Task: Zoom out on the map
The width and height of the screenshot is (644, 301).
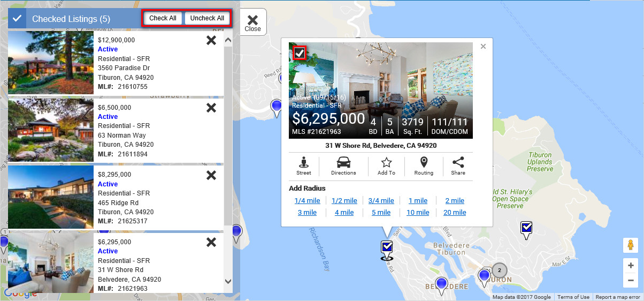Action: tap(631, 280)
